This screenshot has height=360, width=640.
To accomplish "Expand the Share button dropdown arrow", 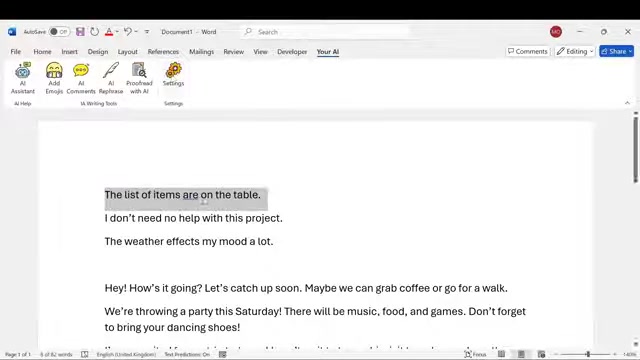I will pos(630,51).
